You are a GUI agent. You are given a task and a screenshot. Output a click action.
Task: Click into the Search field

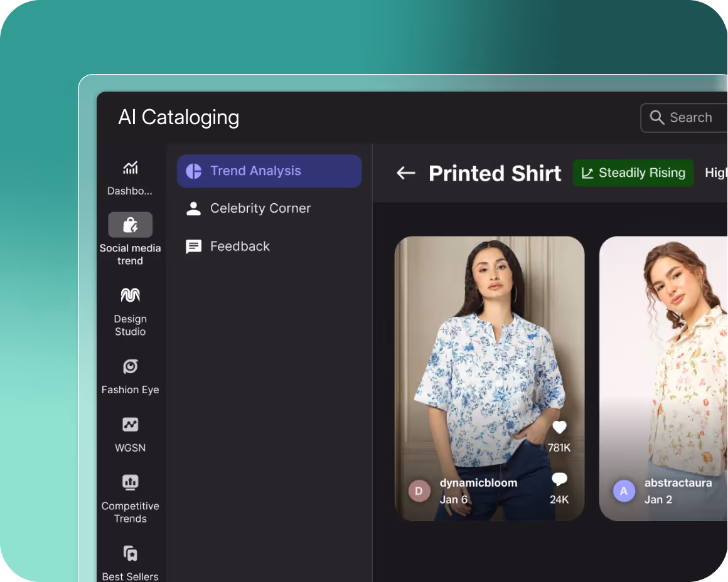pos(684,118)
